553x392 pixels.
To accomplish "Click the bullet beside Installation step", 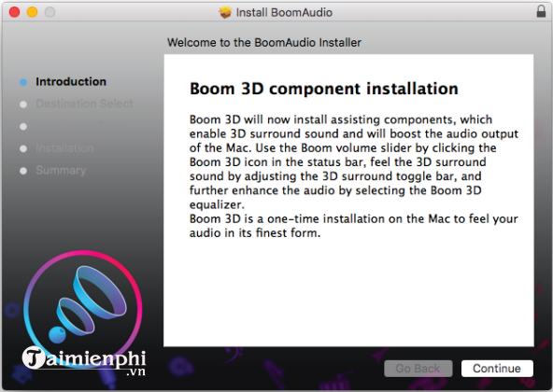I will point(23,148).
